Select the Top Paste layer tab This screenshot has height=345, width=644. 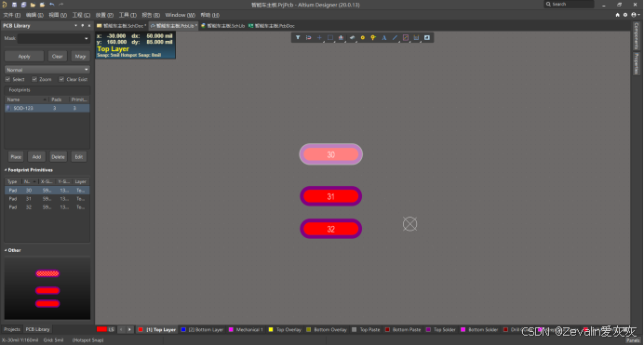pos(366,329)
